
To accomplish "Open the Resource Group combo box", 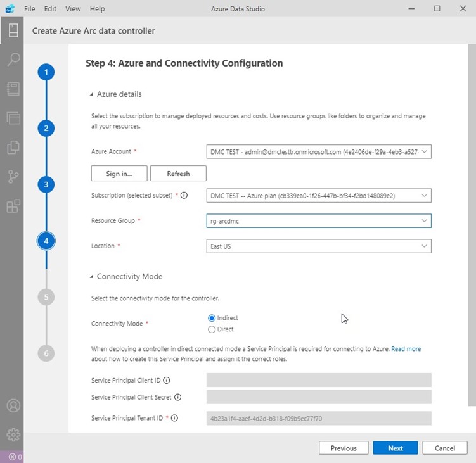I will [x=319, y=221].
